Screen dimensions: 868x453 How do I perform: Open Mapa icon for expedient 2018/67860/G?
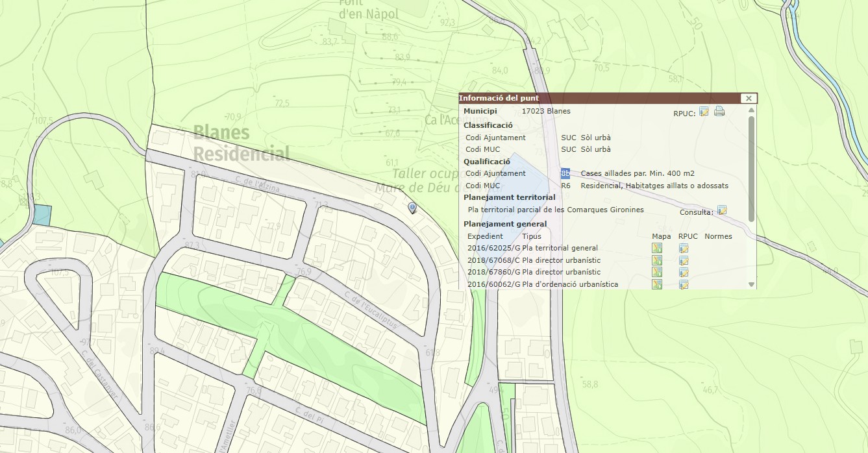(x=657, y=272)
